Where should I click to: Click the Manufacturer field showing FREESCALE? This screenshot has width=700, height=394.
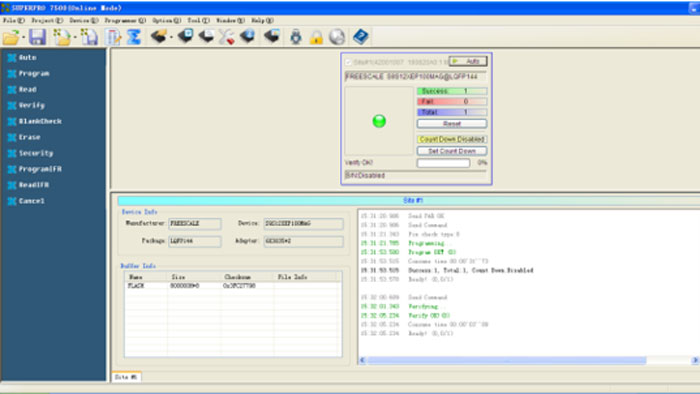(x=195, y=224)
